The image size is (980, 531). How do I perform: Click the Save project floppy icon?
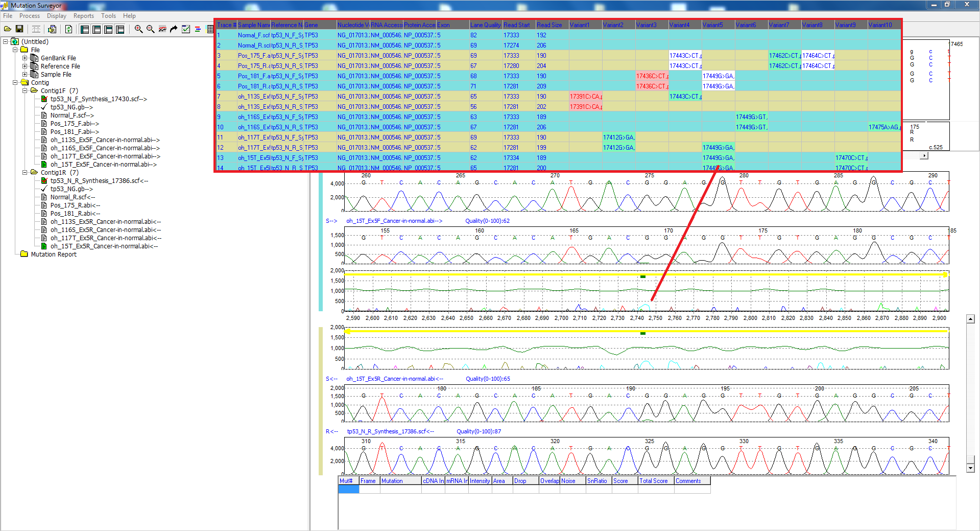pyautogui.click(x=19, y=29)
